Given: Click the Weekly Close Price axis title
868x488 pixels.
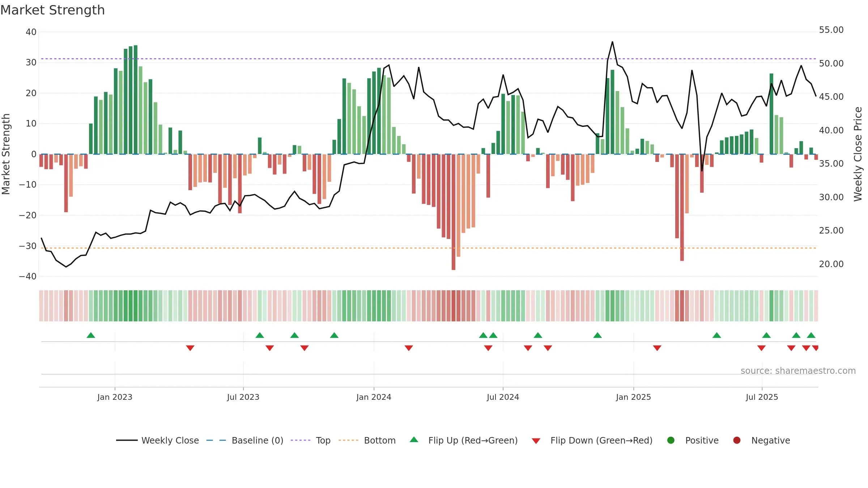Looking at the screenshot, I should pyautogui.click(x=858, y=154).
